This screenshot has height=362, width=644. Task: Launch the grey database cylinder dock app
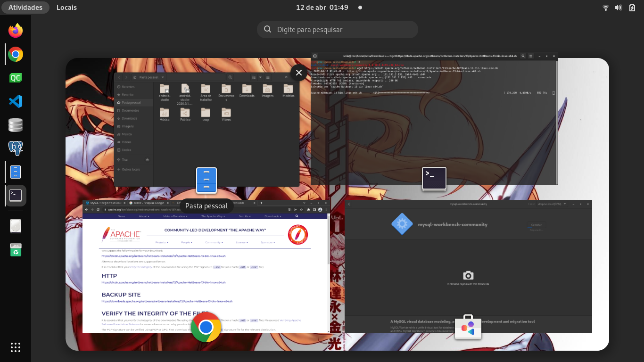pyautogui.click(x=16, y=125)
